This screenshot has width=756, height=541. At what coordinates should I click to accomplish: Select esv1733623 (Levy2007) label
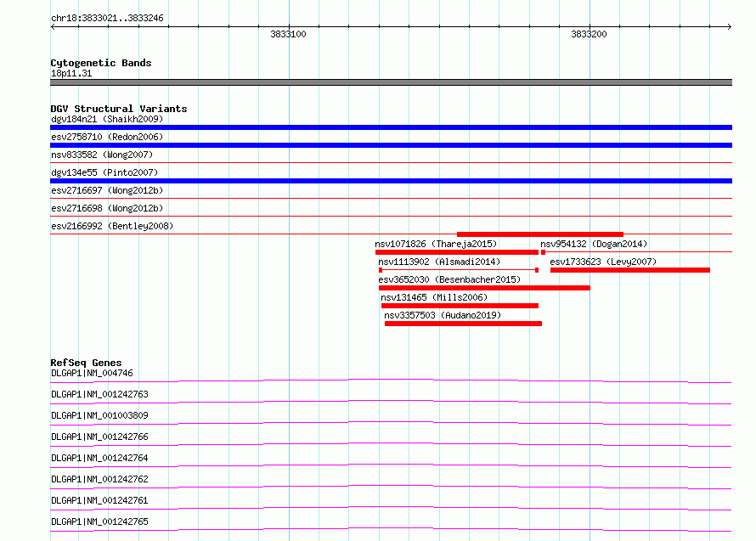[x=603, y=262]
